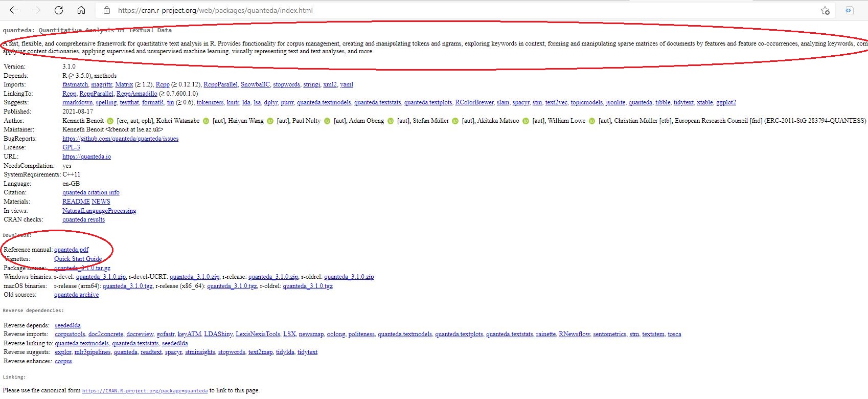This screenshot has width=868, height=399.
Task: Download the r-devel-UCRT Windows binary zip
Action: point(195,277)
